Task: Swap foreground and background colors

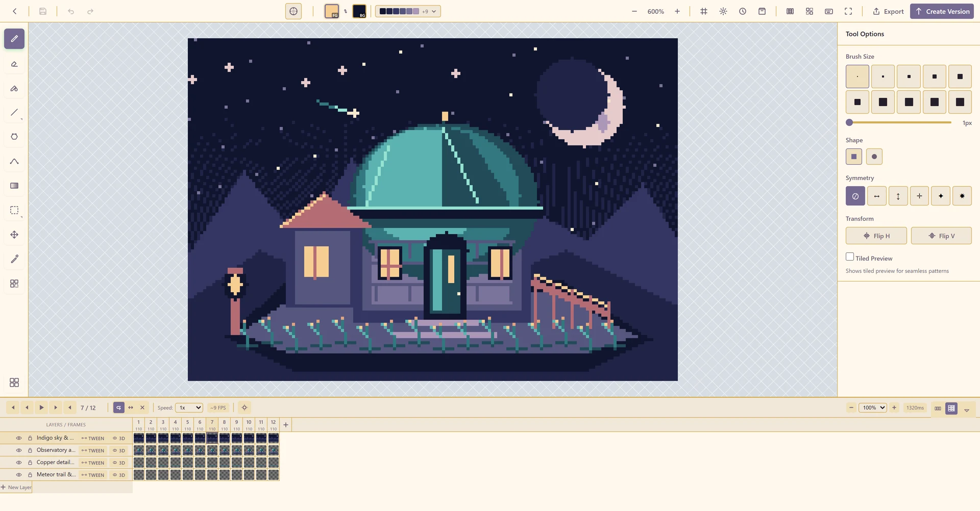Action: pos(346,11)
